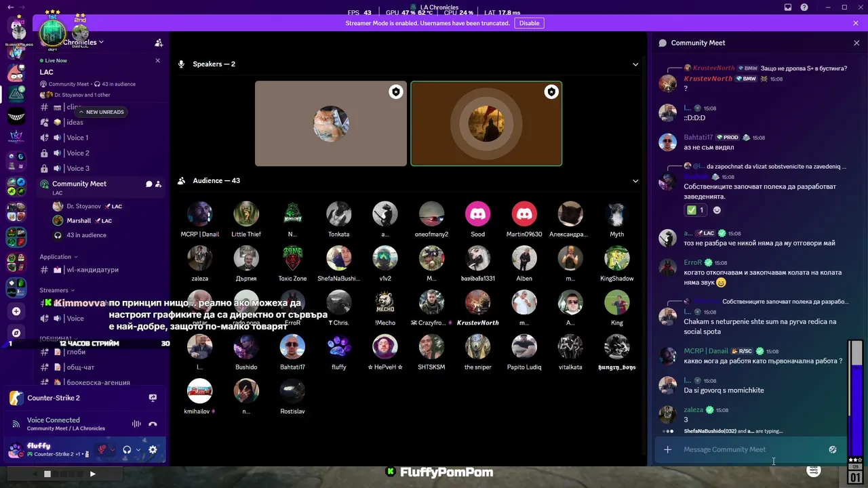The width and height of the screenshot is (868, 488).
Task: Toggle the muted microphone button
Action: pos(102,449)
